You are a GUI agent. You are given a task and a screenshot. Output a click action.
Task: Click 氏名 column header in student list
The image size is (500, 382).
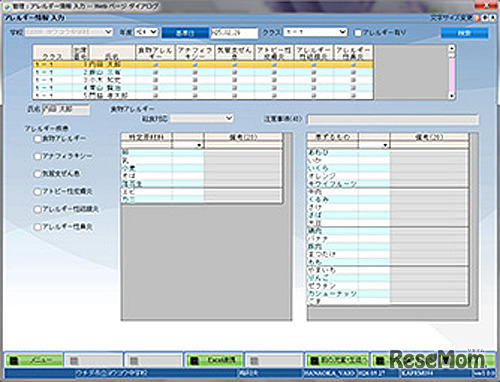point(113,53)
